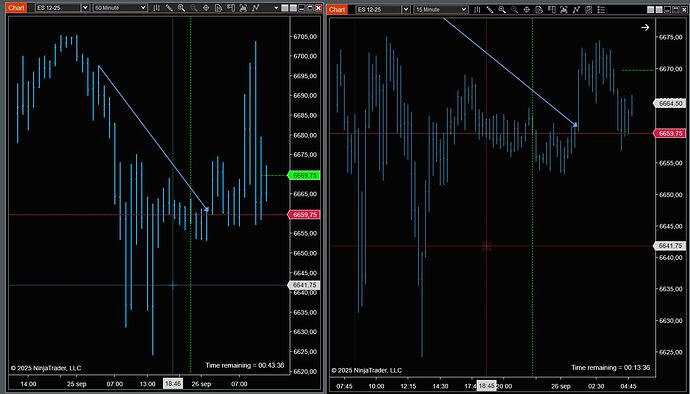The width and height of the screenshot is (690, 394).
Task: Minimize the 60 Minute chart window
Action: point(301,8)
